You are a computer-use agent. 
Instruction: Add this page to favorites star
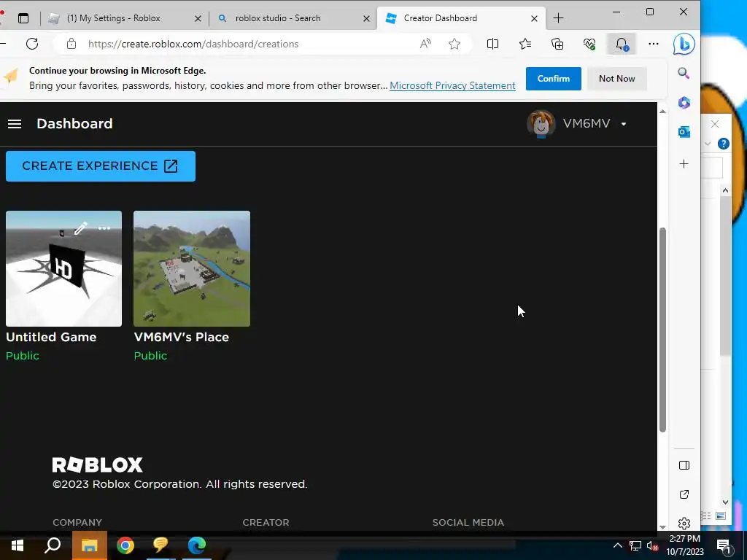[454, 44]
